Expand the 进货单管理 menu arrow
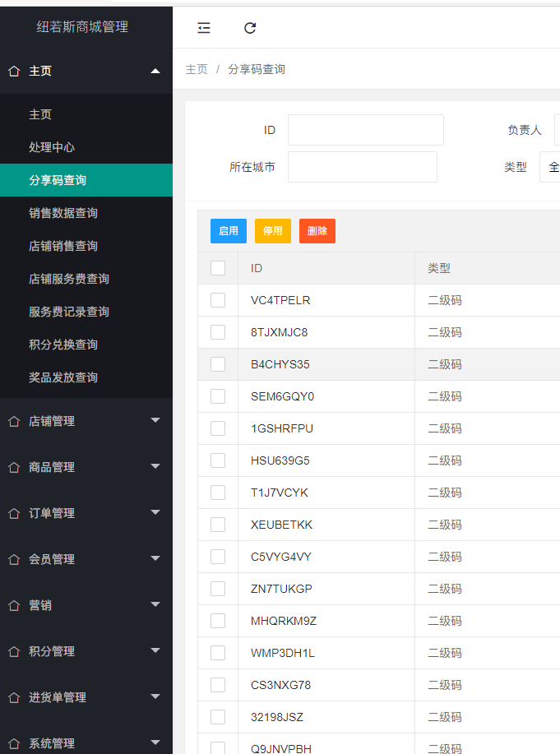This screenshot has width=560, height=754. [x=155, y=696]
